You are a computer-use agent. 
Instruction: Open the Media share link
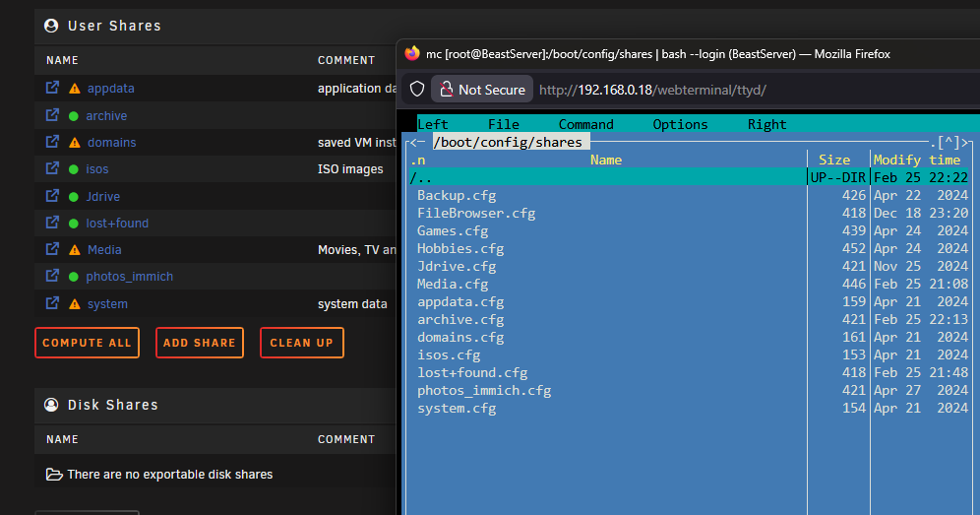104,250
